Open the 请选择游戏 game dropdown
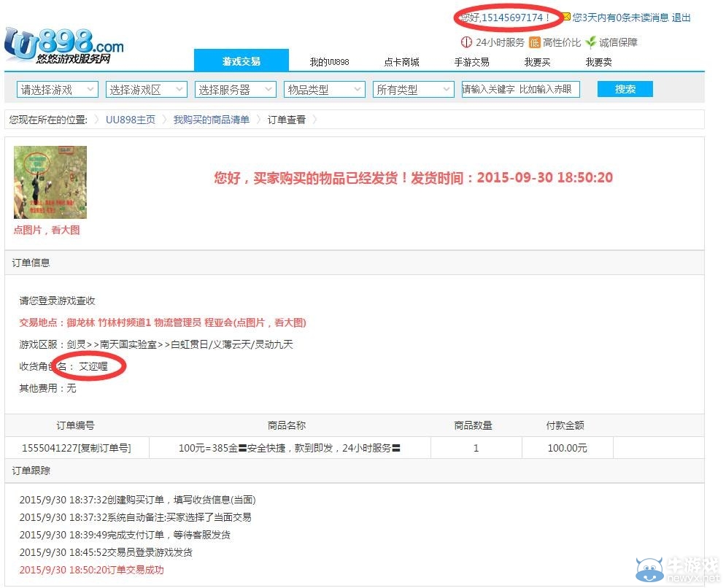Image resolution: width=726 pixels, height=588 pixels. (57, 88)
